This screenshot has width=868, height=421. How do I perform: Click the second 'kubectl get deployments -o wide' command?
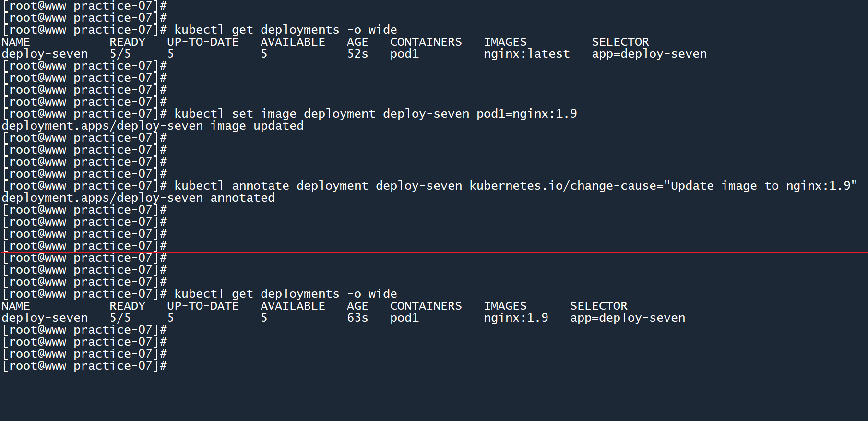pos(285,294)
